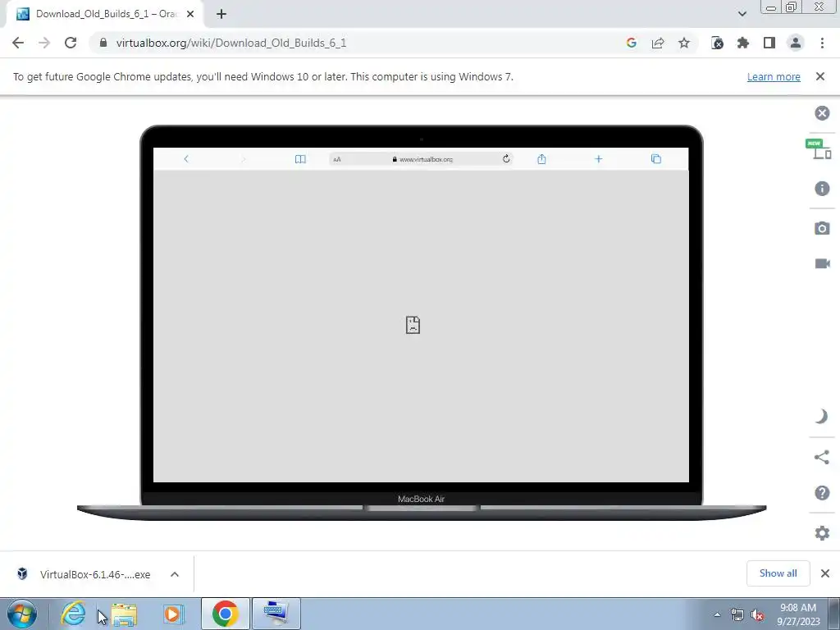Open the blocked-content extension icon
This screenshot has height=630, width=840.
(717, 43)
